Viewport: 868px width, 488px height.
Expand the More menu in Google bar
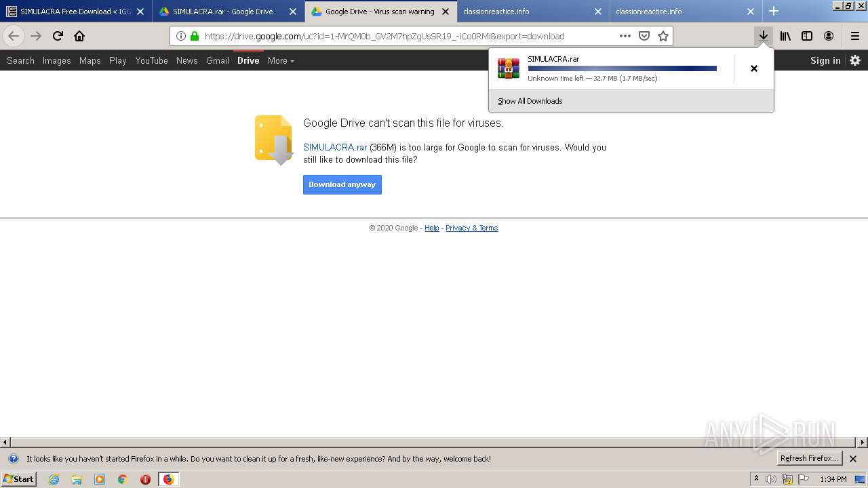pyautogui.click(x=281, y=60)
